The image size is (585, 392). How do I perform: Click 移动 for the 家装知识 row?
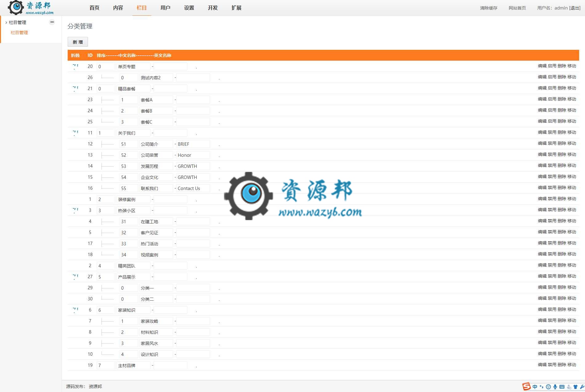click(571, 309)
